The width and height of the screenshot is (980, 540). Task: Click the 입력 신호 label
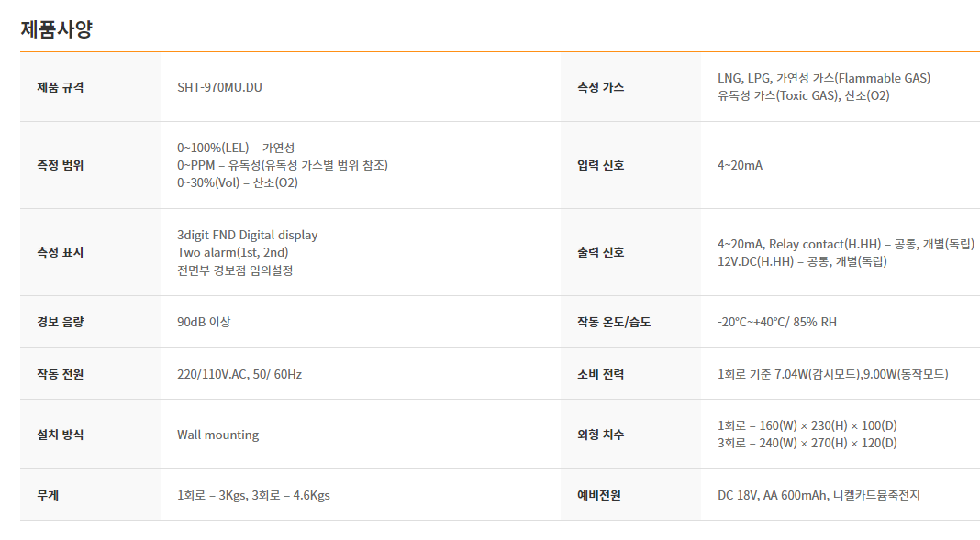pyautogui.click(x=600, y=165)
